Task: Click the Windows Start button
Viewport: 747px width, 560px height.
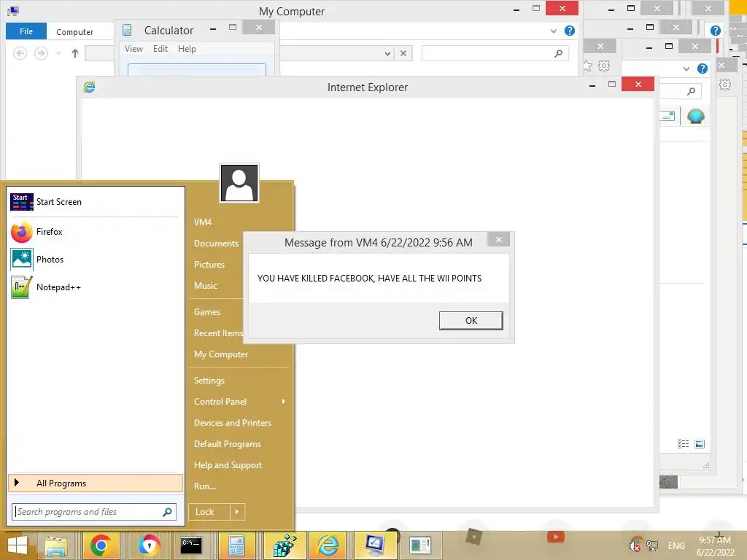Action: tap(18, 545)
